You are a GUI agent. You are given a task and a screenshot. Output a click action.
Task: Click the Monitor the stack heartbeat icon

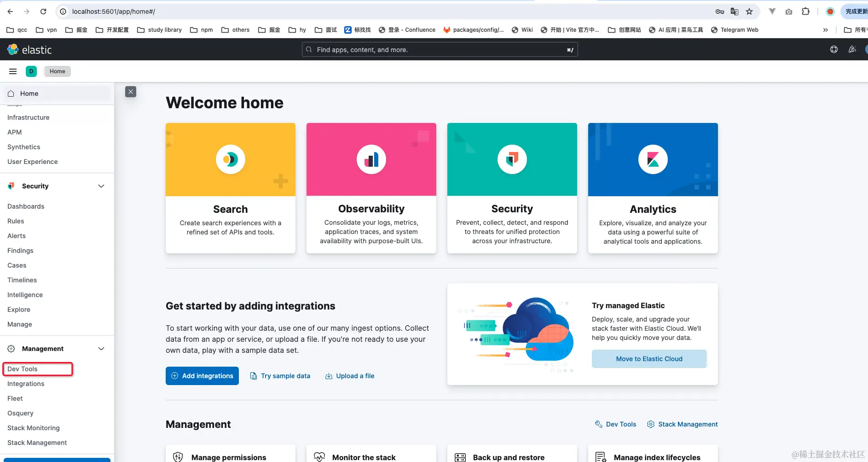point(319,457)
